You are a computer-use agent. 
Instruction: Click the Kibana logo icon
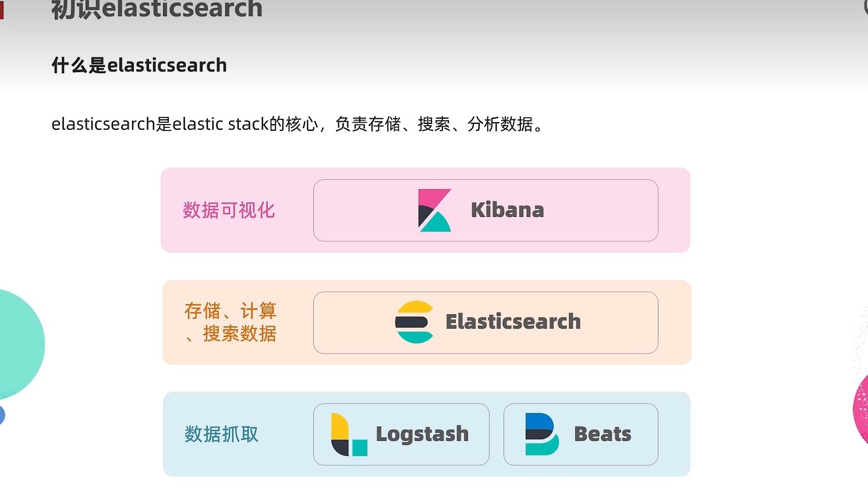click(434, 211)
